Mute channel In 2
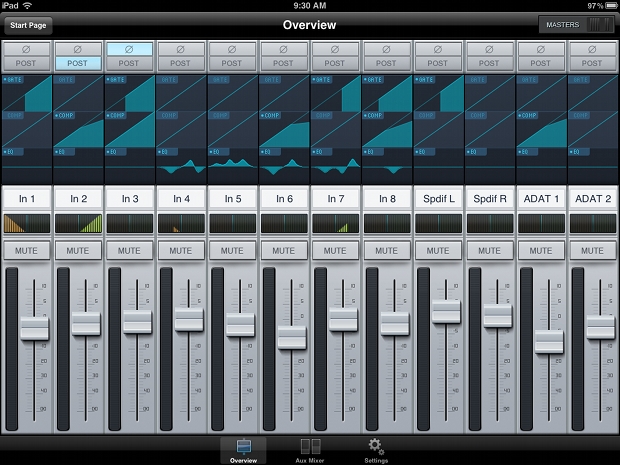 tap(78, 251)
